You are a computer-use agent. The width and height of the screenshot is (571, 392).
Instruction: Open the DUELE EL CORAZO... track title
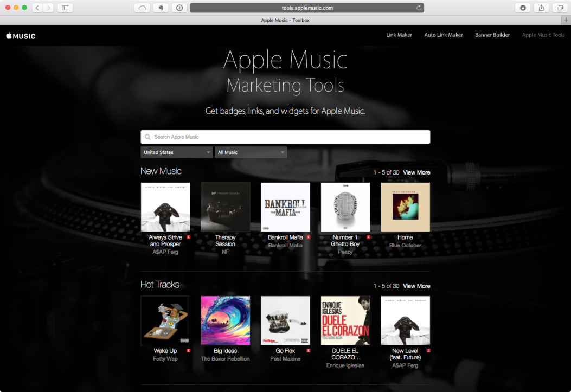click(x=345, y=354)
